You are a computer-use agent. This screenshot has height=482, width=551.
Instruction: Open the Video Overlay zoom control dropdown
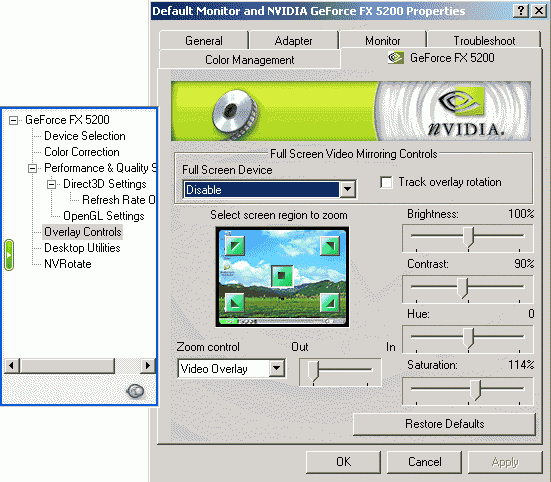pos(277,369)
